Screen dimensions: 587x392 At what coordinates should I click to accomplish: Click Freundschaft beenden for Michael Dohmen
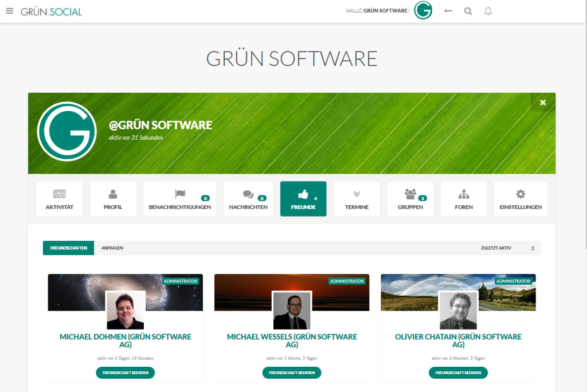pyautogui.click(x=126, y=373)
